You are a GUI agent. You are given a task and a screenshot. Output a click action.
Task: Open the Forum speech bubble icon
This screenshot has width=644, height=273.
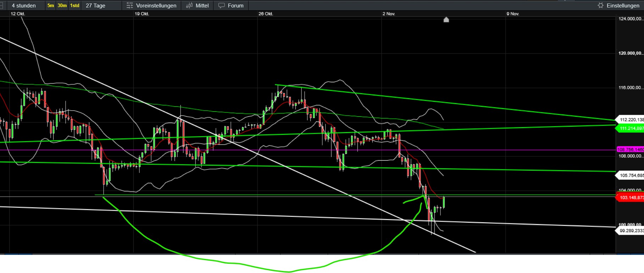222,6
